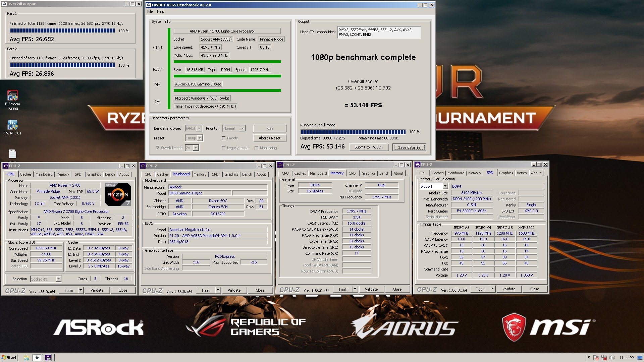Select the text document desktop icon

click(x=12, y=154)
